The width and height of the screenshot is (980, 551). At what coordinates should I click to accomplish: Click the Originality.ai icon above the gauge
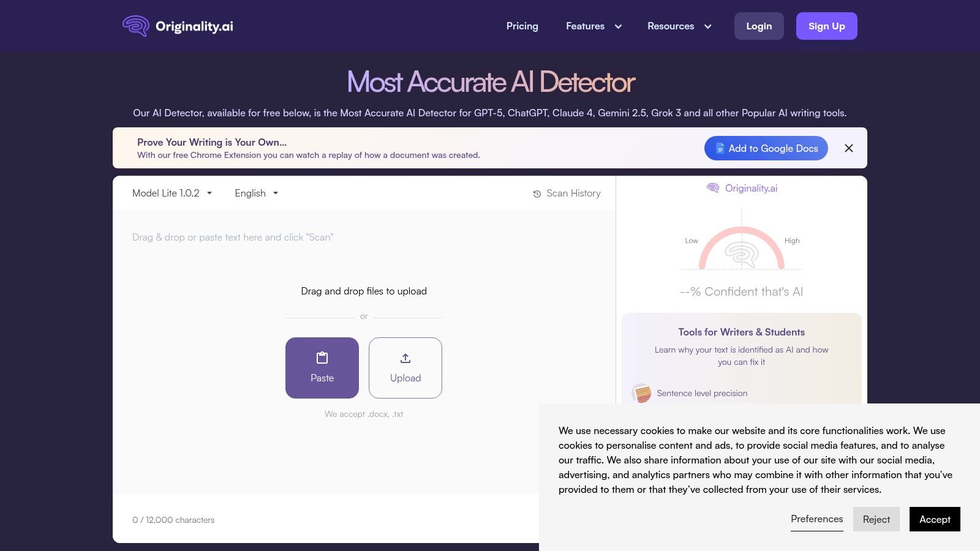713,188
